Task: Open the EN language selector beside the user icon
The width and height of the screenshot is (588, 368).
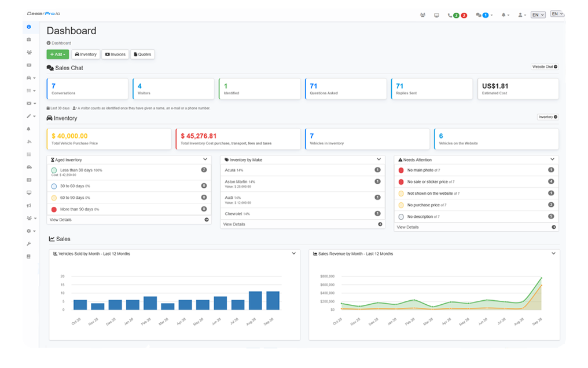Action: 538,15
